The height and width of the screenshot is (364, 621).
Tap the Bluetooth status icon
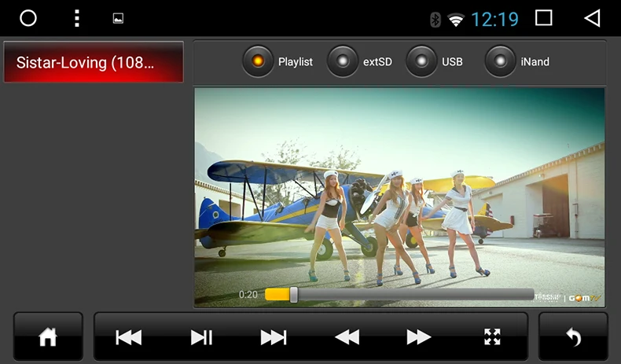[x=435, y=19]
